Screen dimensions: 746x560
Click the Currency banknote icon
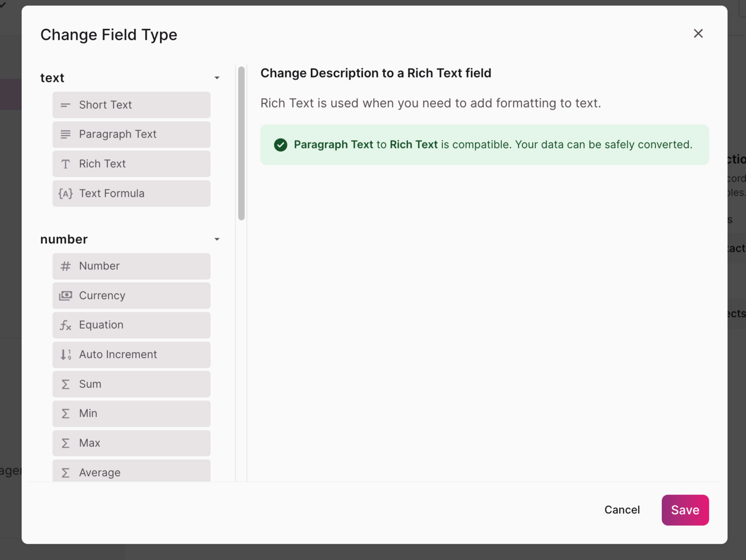(65, 296)
